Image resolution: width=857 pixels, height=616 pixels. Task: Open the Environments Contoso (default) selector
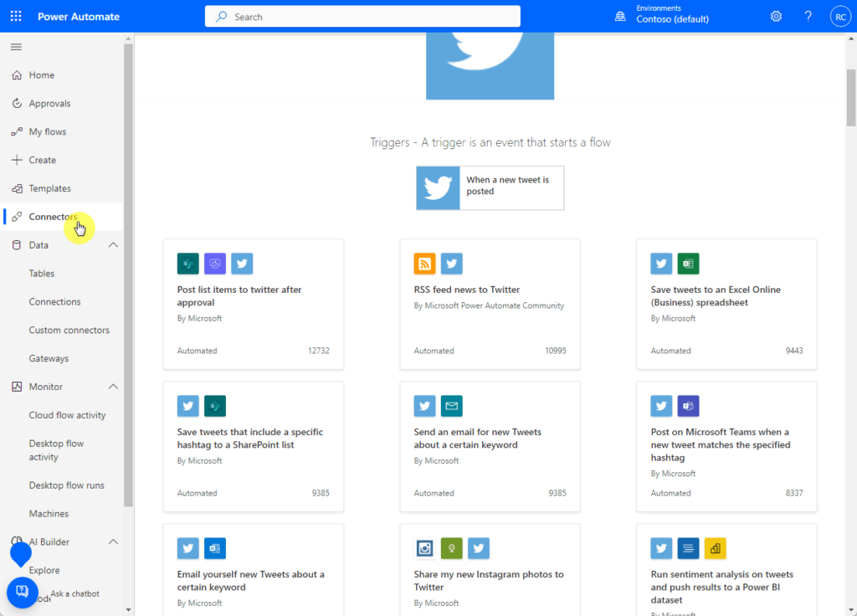[x=661, y=15]
